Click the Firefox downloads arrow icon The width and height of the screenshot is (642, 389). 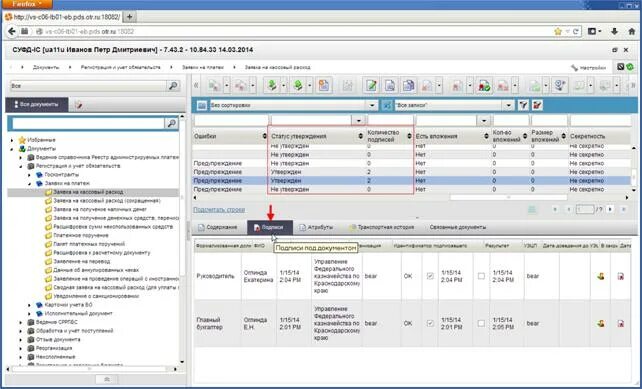click(614, 31)
